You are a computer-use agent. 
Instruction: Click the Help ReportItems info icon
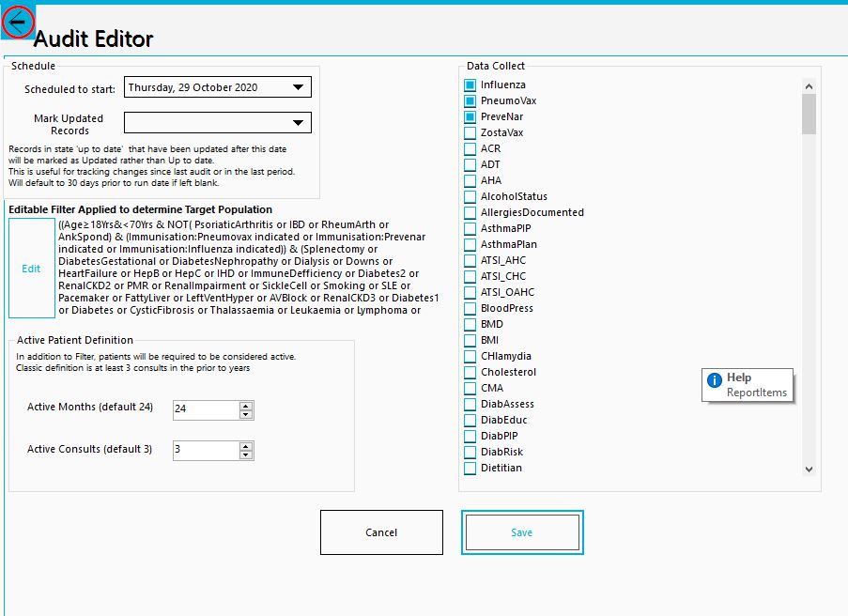click(715, 379)
